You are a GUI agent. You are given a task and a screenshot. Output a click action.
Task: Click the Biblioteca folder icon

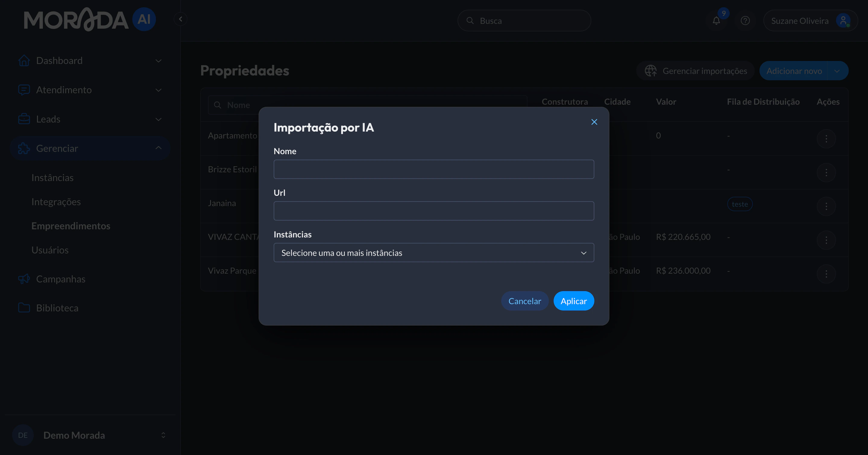[24, 308]
